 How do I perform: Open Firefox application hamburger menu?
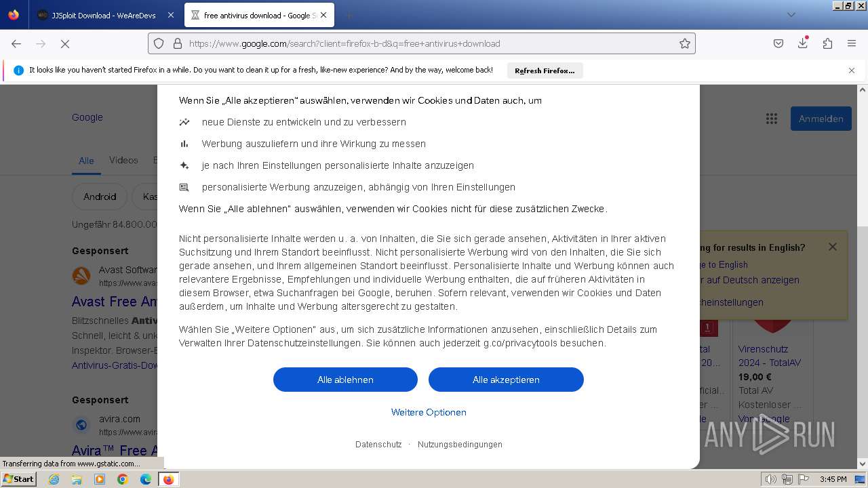(852, 43)
